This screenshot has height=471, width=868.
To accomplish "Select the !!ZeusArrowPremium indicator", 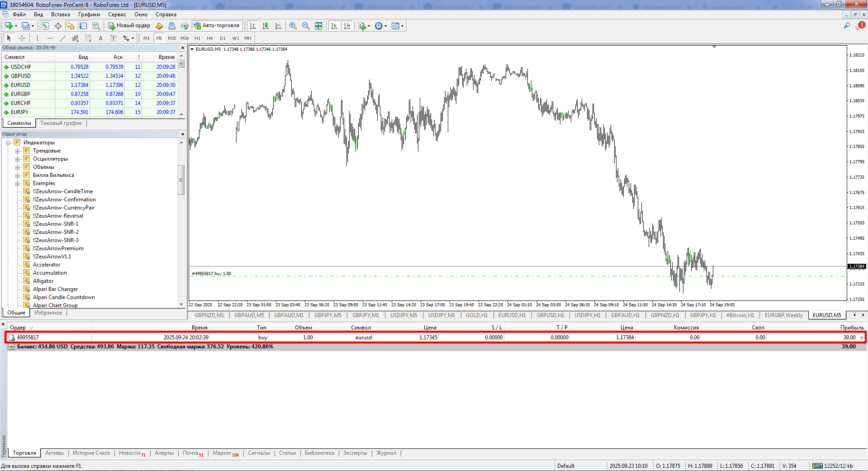I will pyautogui.click(x=58, y=248).
